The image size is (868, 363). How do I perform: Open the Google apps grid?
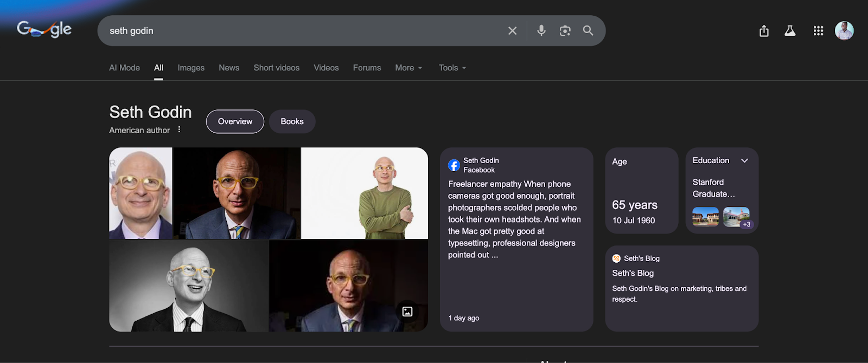[818, 31]
